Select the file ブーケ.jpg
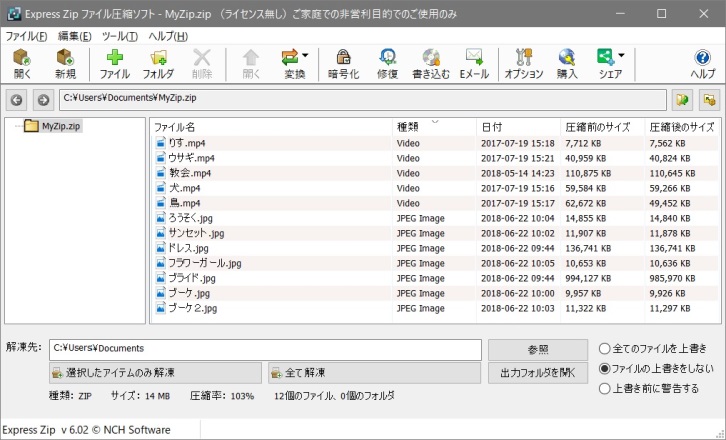726x440 pixels. [189, 293]
